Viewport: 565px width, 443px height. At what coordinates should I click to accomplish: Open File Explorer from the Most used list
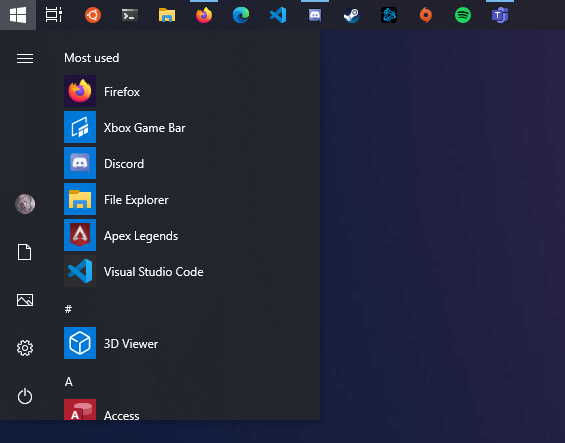(192, 199)
